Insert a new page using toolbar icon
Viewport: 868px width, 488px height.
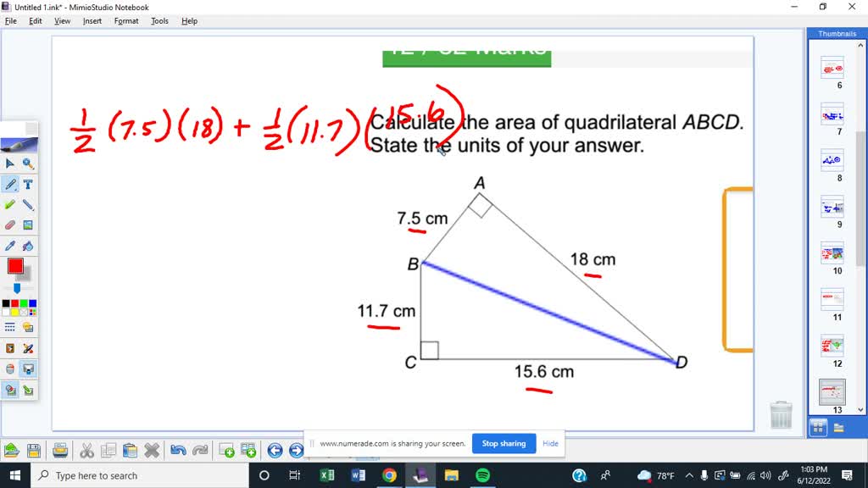click(x=226, y=450)
